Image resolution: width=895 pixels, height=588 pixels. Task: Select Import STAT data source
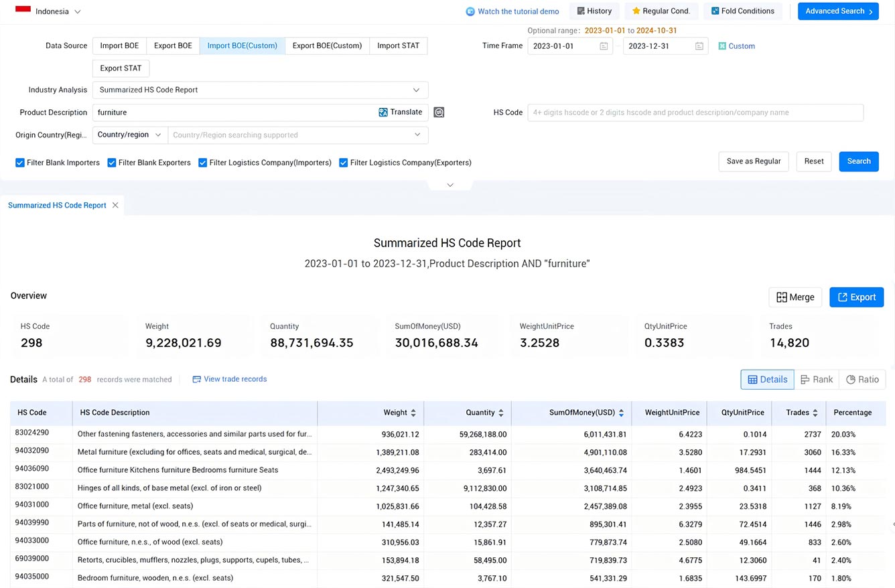(x=398, y=46)
